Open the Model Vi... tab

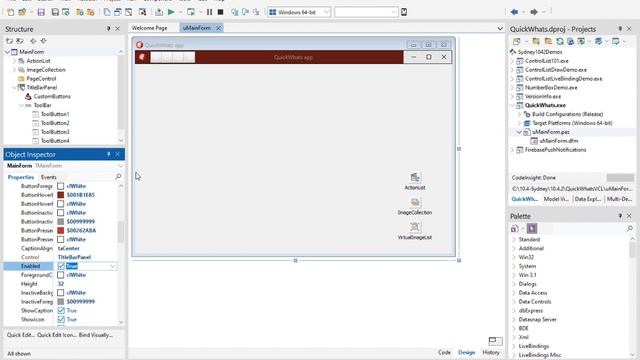(x=556, y=199)
